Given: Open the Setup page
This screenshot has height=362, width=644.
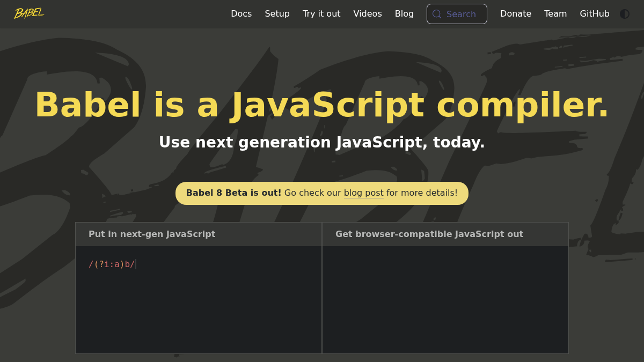Looking at the screenshot, I should click(x=277, y=14).
